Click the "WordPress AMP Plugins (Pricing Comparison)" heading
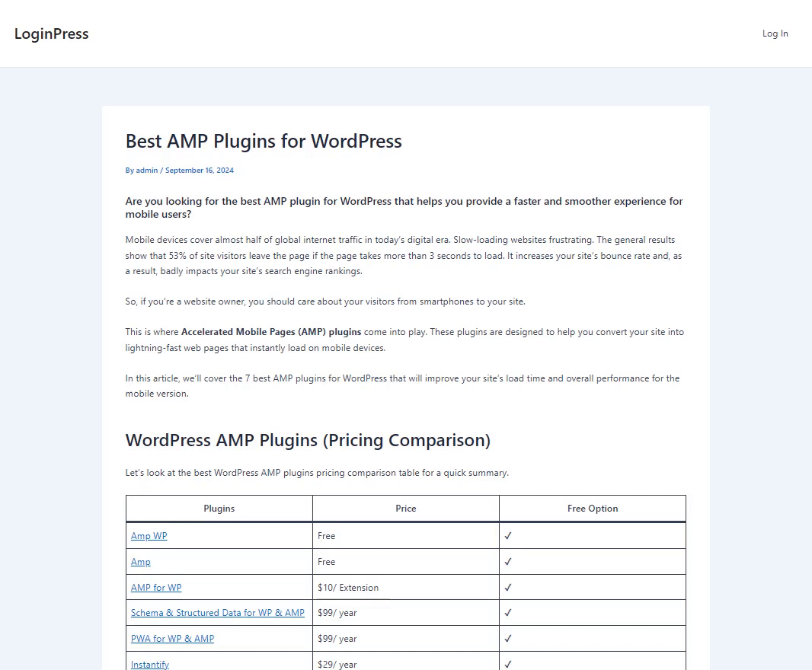The image size is (812, 670). tap(308, 440)
